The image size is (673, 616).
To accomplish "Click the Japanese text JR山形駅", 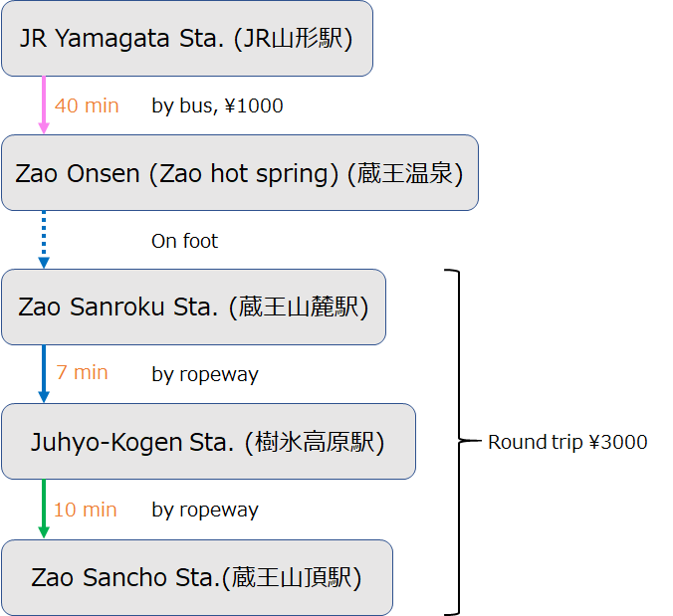I will tap(293, 38).
